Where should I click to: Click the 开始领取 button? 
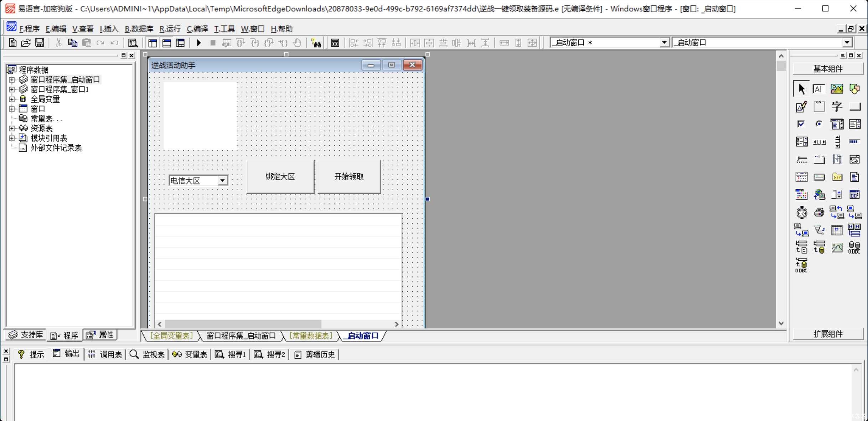(x=349, y=177)
